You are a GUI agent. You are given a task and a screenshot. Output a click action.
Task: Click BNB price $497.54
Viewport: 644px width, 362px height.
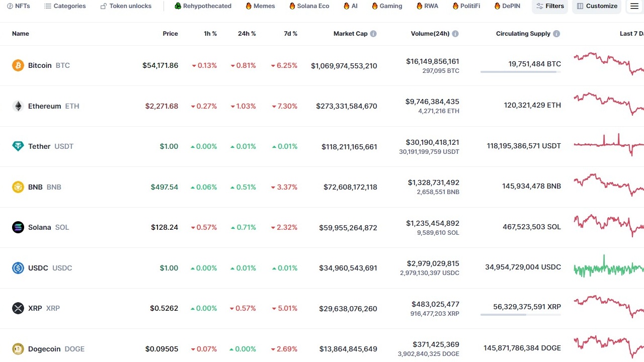pos(165,187)
